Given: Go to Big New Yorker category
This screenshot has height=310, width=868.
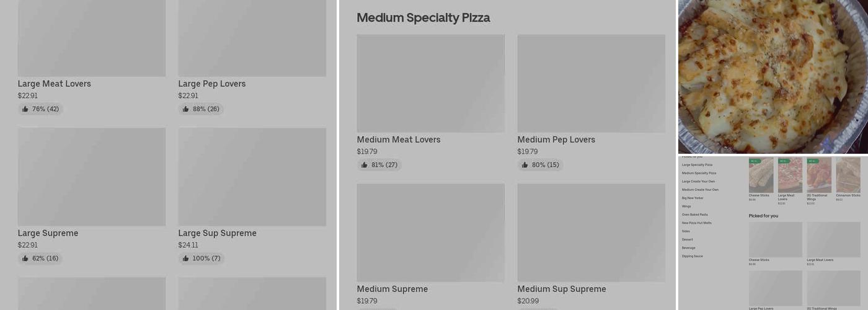Looking at the screenshot, I should (x=693, y=198).
